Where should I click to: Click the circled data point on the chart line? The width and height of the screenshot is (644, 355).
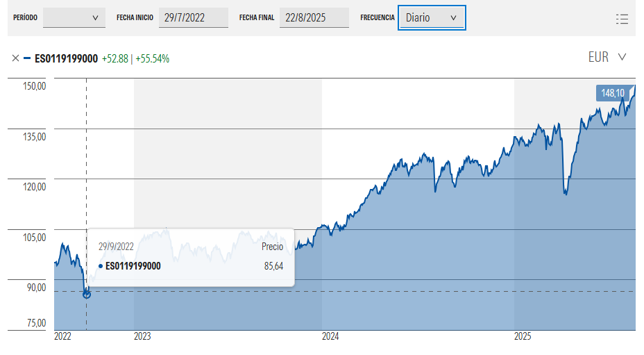pyautogui.click(x=87, y=294)
